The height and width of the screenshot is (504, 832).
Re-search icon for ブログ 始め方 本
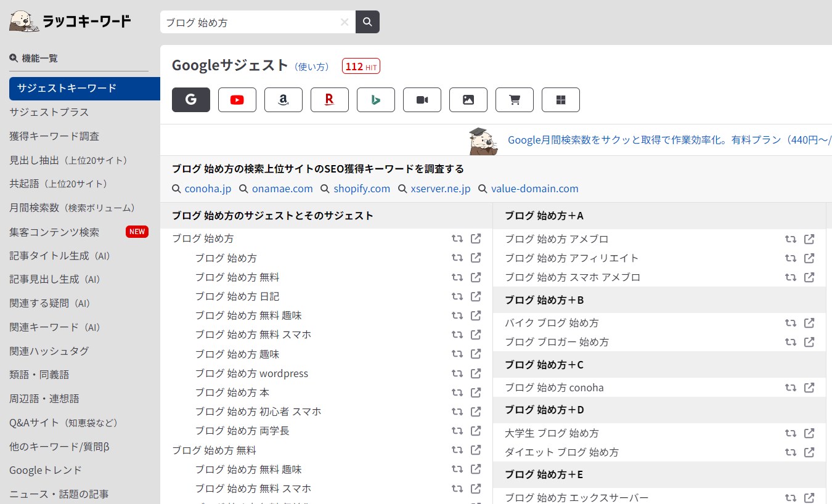point(457,392)
